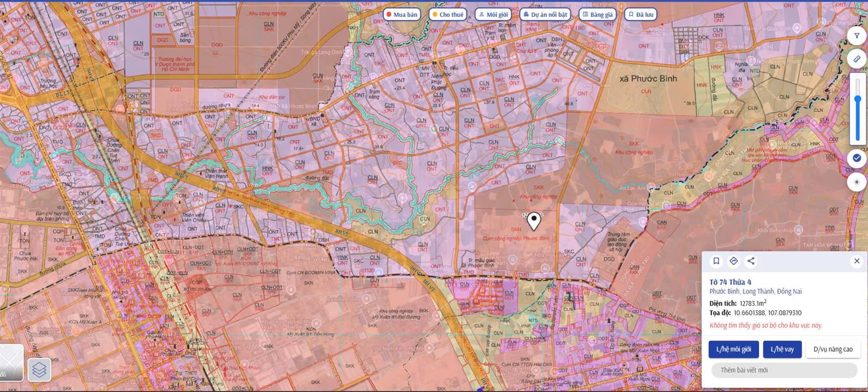Bookmark the Tờ 74 Thửa 4 parcel
Screen dimensions: 868x392
716,261
